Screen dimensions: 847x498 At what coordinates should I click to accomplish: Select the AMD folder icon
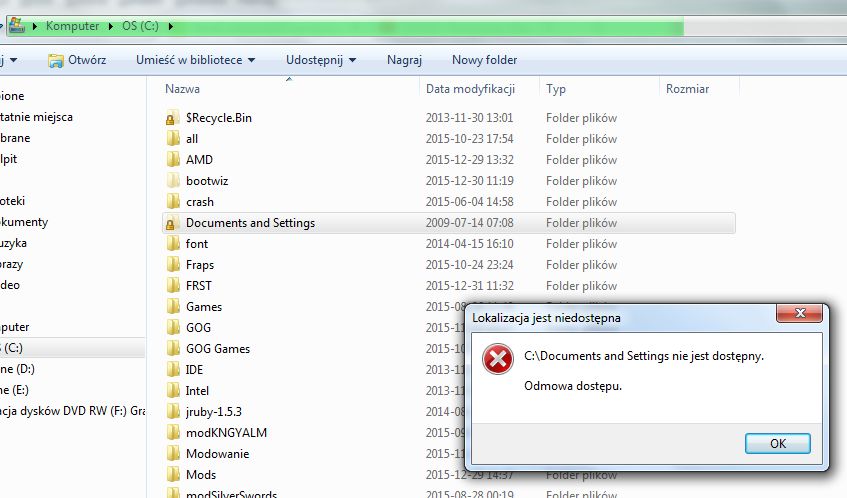tap(172, 160)
